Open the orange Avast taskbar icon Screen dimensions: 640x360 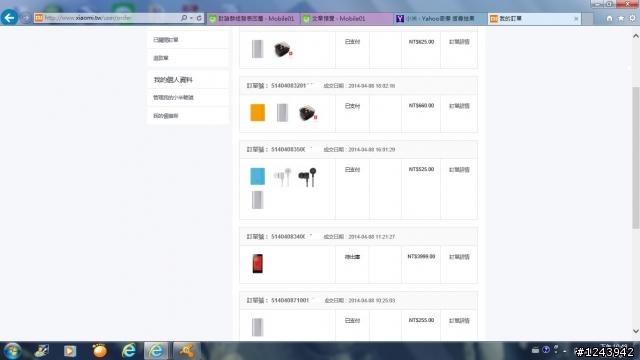pos(186,351)
